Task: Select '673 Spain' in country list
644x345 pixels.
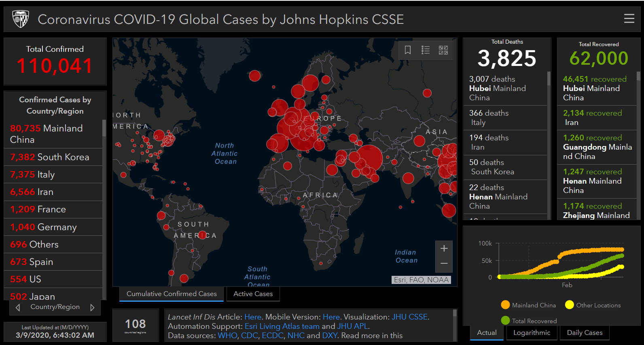Action: pos(53,262)
